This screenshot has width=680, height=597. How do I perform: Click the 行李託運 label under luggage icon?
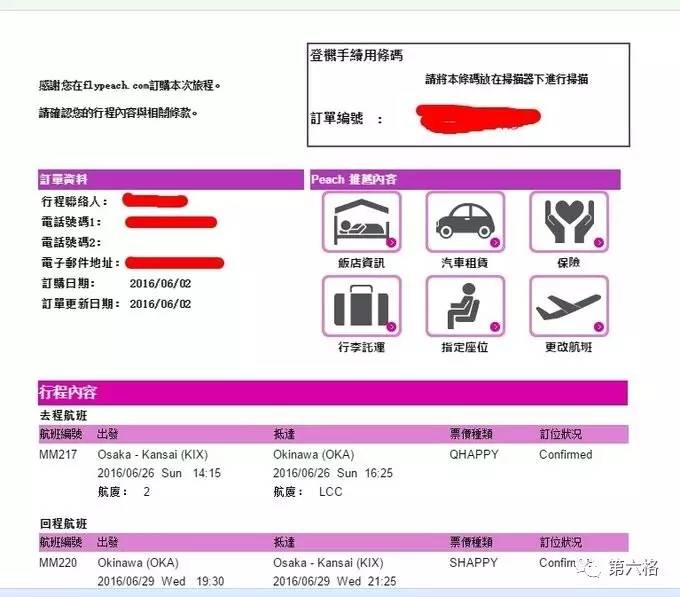click(x=361, y=347)
